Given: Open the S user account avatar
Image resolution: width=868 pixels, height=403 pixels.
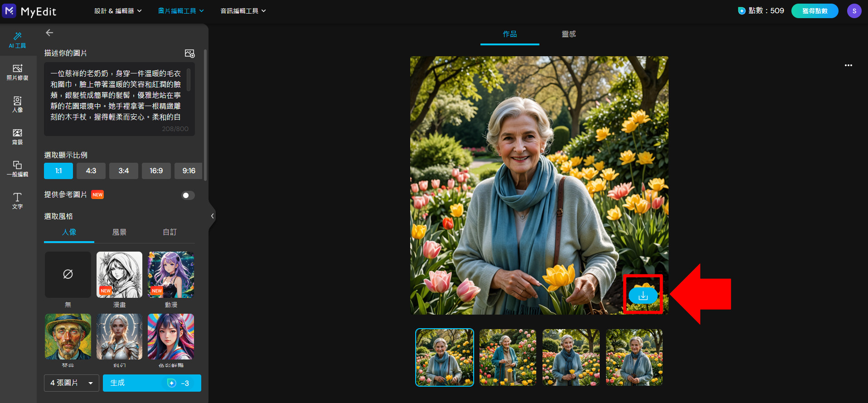Looking at the screenshot, I should [854, 11].
